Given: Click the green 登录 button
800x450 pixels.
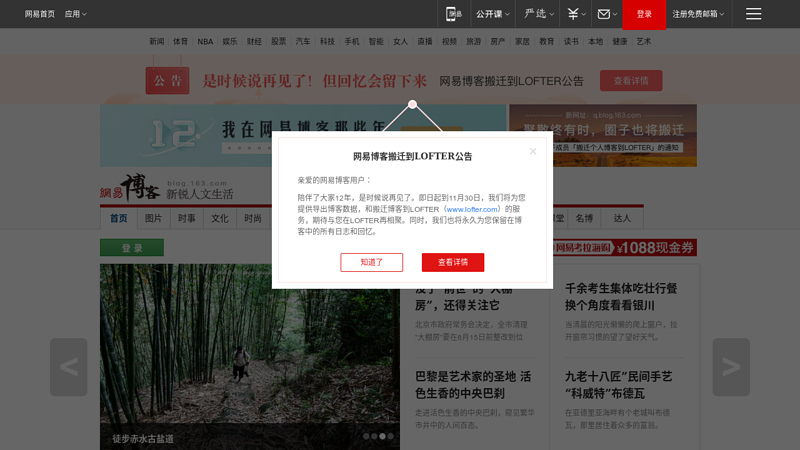Looking at the screenshot, I should tap(132, 247).
